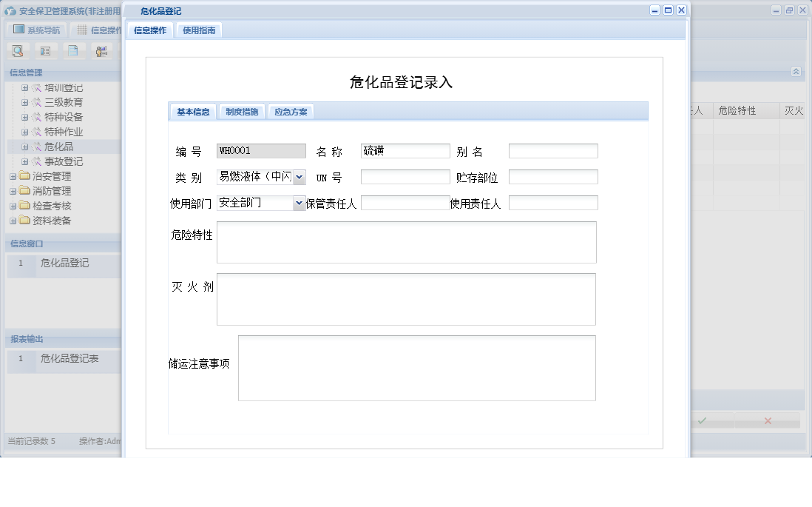Click the red X cancel icon
Viewport: 812px width, 507px height.
(x=768, y=420)
